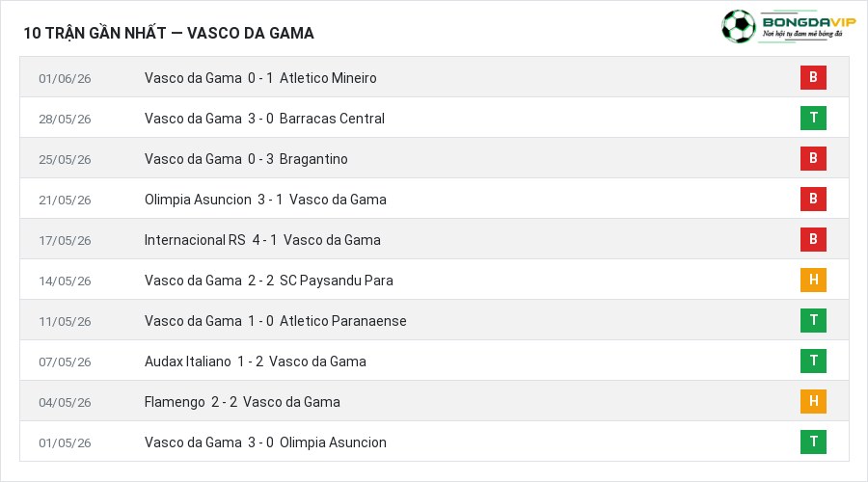Click the orange H badge for SC Paysandu Para match

pos(813,280)
